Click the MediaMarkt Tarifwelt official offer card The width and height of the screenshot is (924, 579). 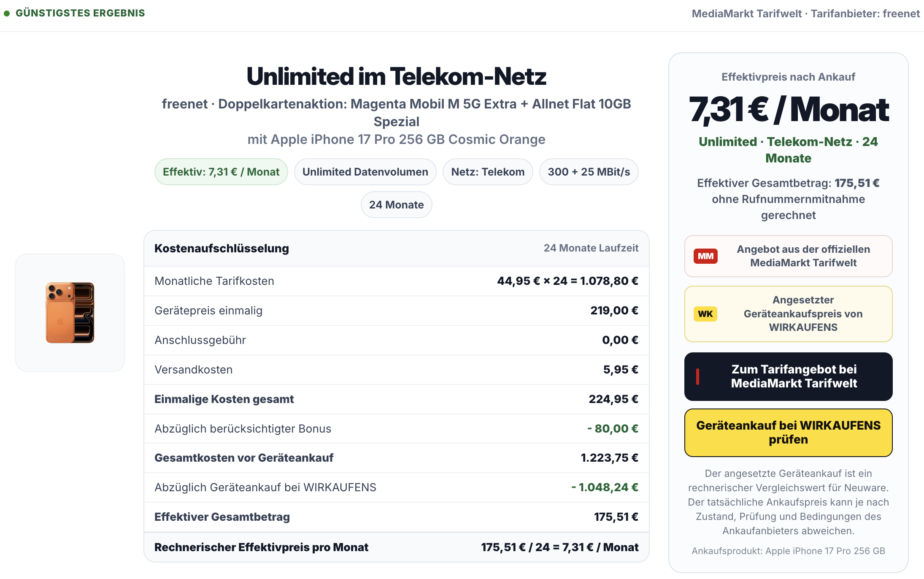tap(788, 256)
